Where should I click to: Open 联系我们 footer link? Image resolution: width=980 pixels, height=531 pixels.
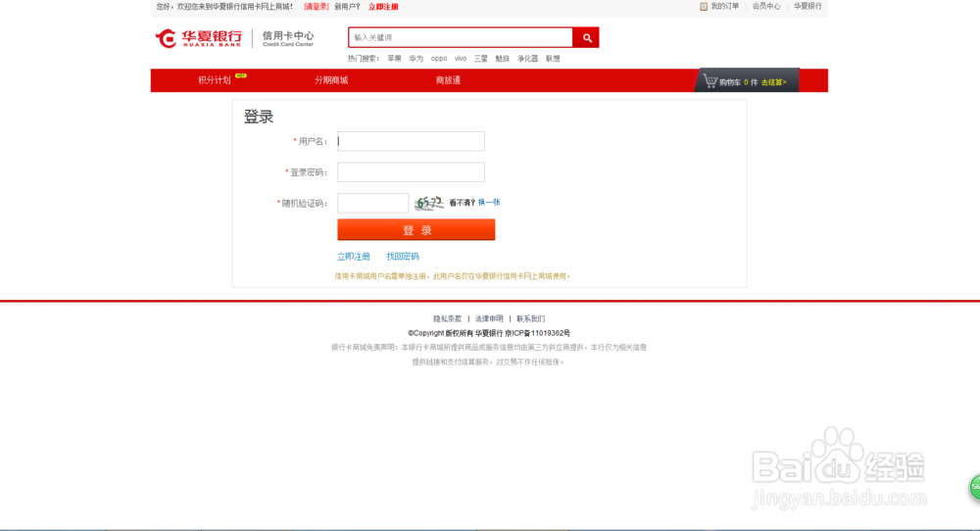530,318
